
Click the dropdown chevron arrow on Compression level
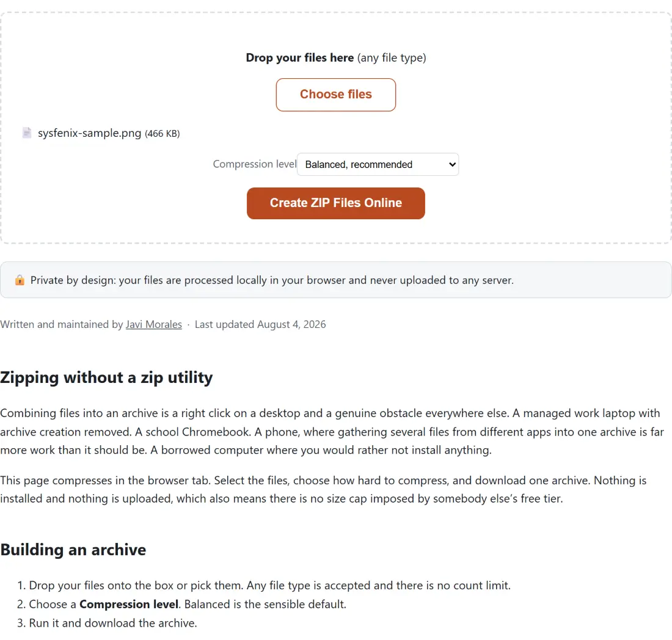click(x=451, y=164)
